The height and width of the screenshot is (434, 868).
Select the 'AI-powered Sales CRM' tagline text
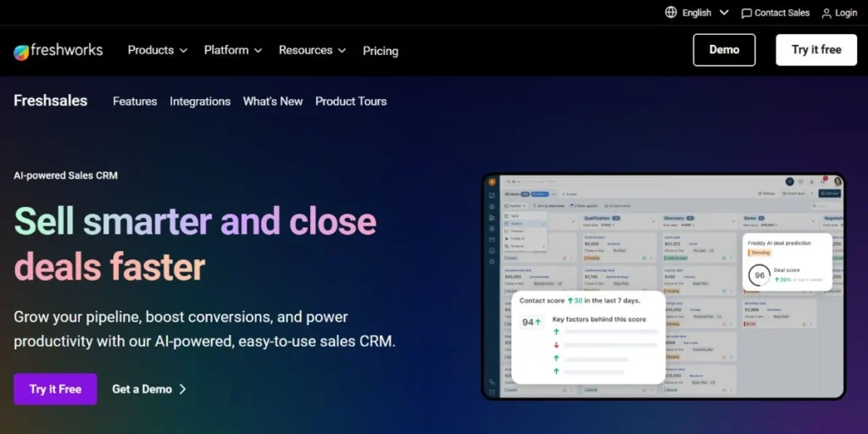click(x=66, y=175)
